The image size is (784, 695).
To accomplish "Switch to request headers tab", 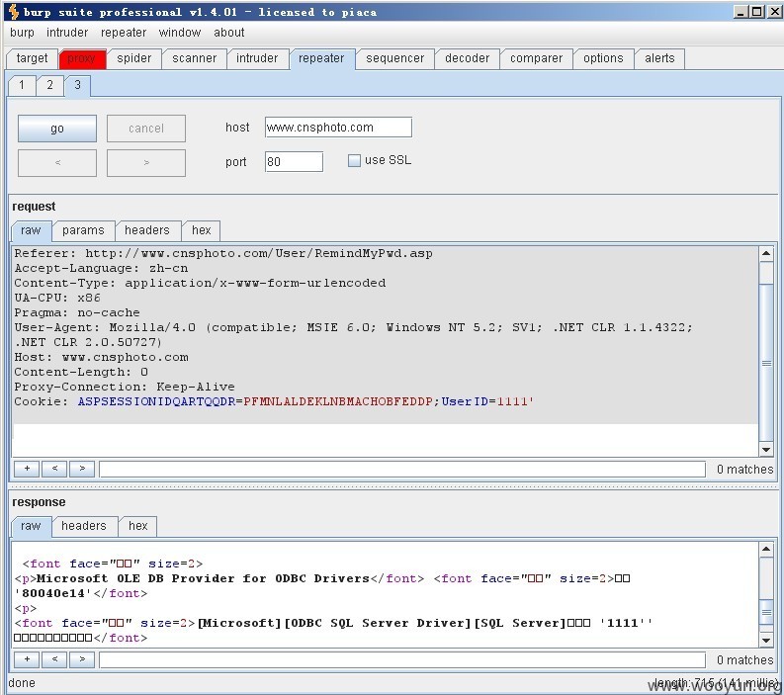I will pos(147,230).
